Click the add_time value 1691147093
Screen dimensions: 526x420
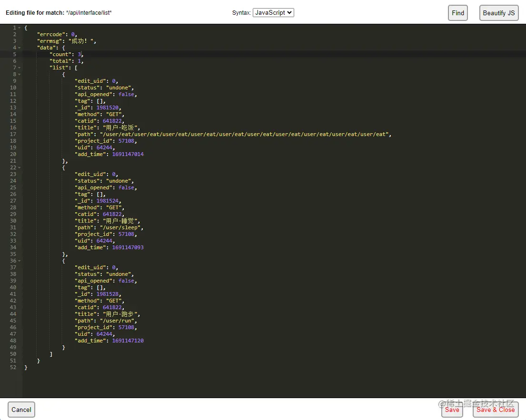[x=128, y=247]
